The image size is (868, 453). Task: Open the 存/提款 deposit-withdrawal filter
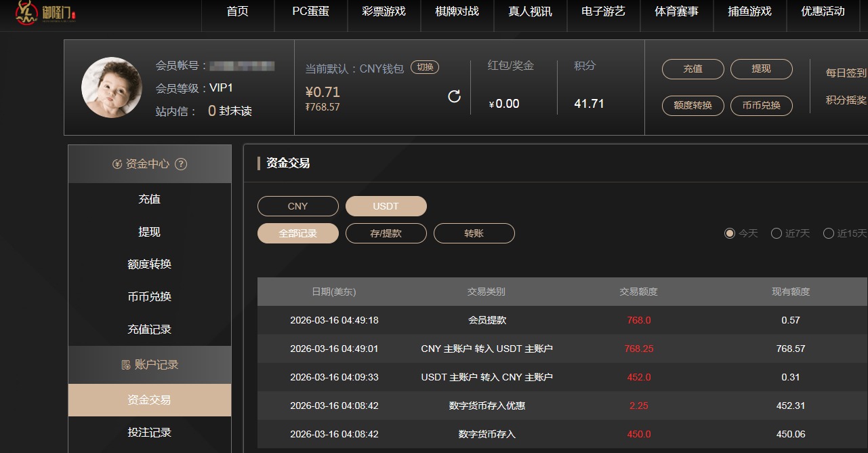coord(386,233)
